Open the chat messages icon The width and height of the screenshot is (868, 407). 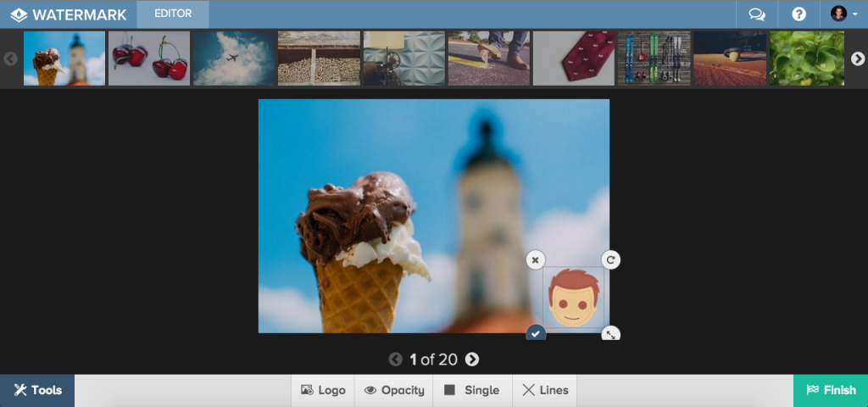pos(757,14)
